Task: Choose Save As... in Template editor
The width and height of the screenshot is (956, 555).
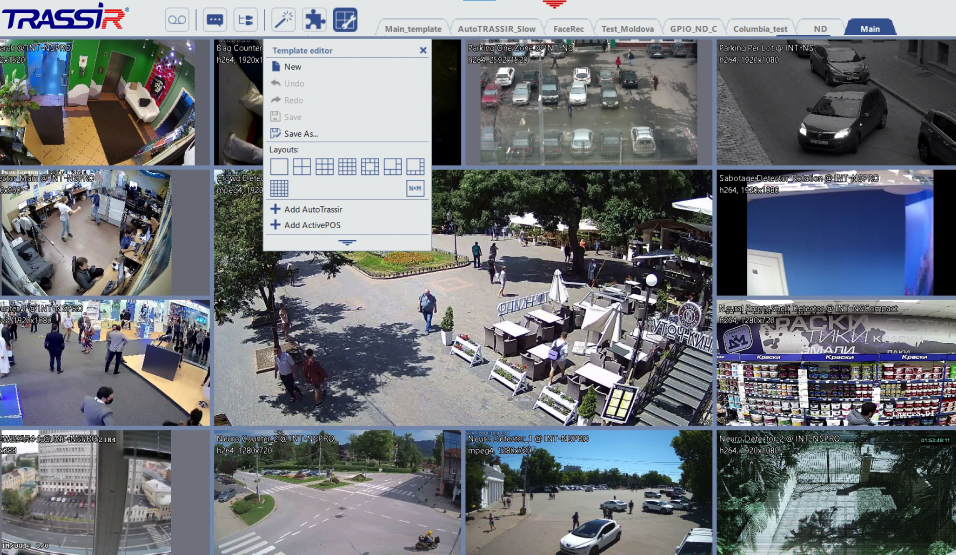Action: point(300,133)
